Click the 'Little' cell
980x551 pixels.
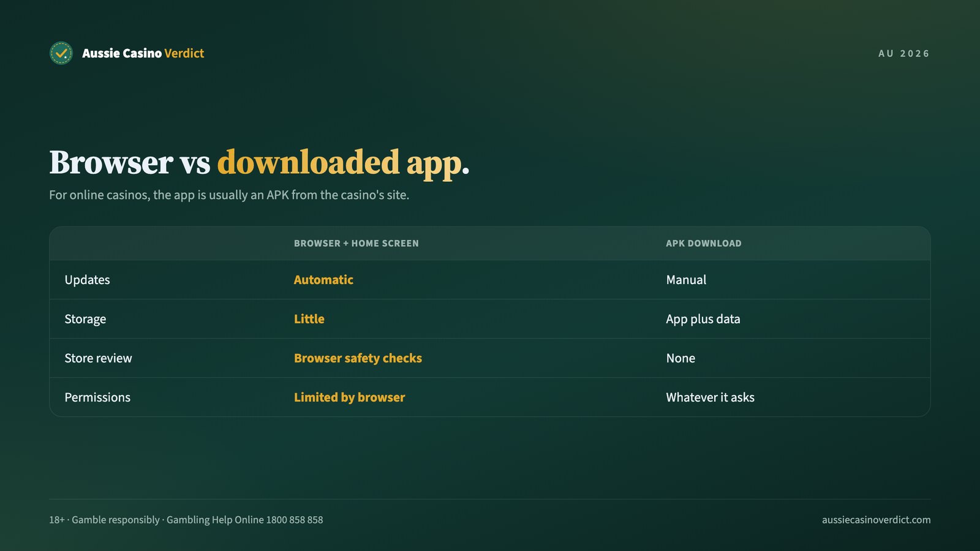click(x=309, y=319)
